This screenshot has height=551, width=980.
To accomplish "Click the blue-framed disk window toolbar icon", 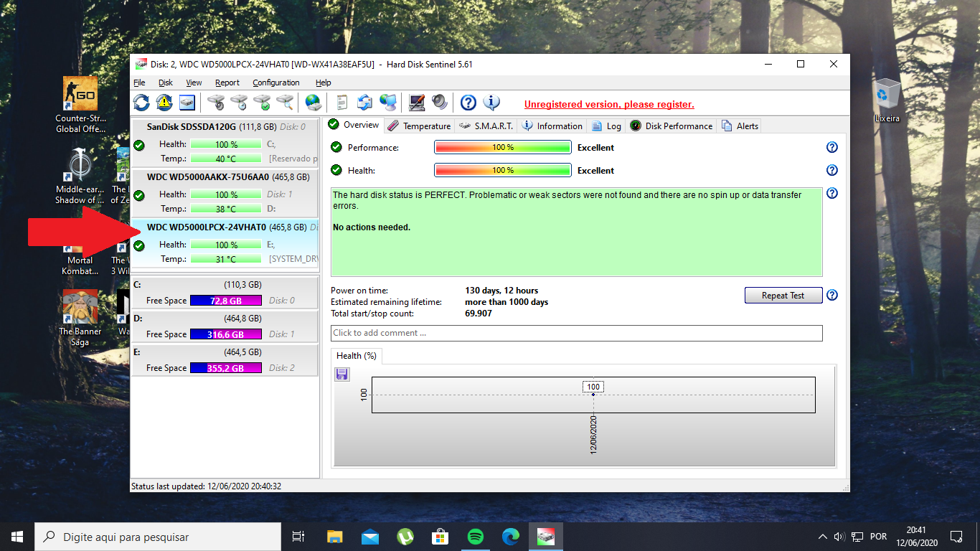I will coord(187,103).
